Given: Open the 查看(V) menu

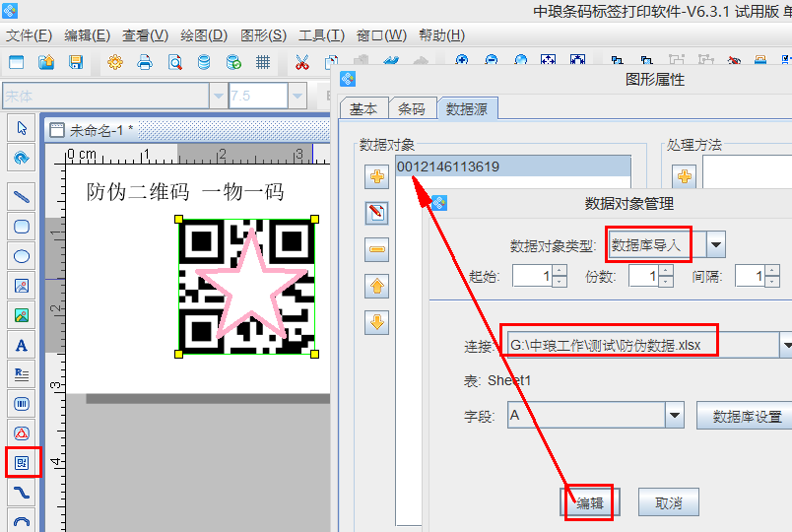Looking at the screenshot, I should tap(146, 35).
